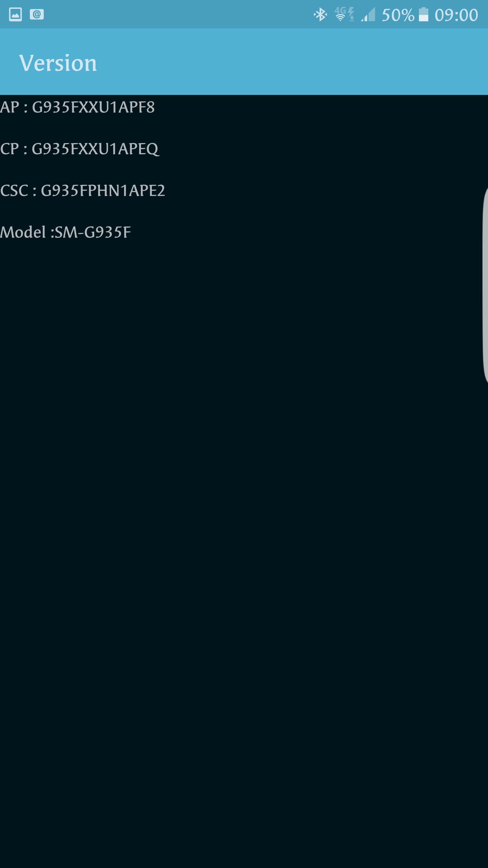Select the G935FXXU1APF8 firmware value
Viewport: 488px width, 868px height.
click(x=93, y=107)
